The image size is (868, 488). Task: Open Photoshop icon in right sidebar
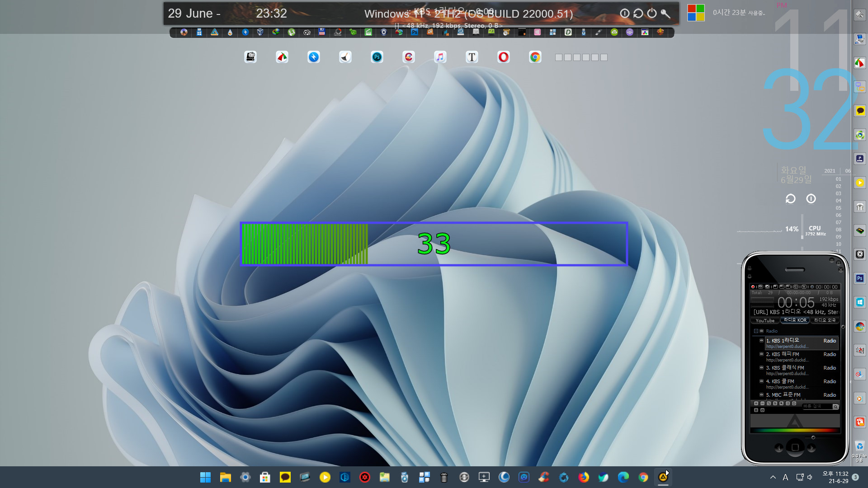pyautogui.click(x=860, y=278)
